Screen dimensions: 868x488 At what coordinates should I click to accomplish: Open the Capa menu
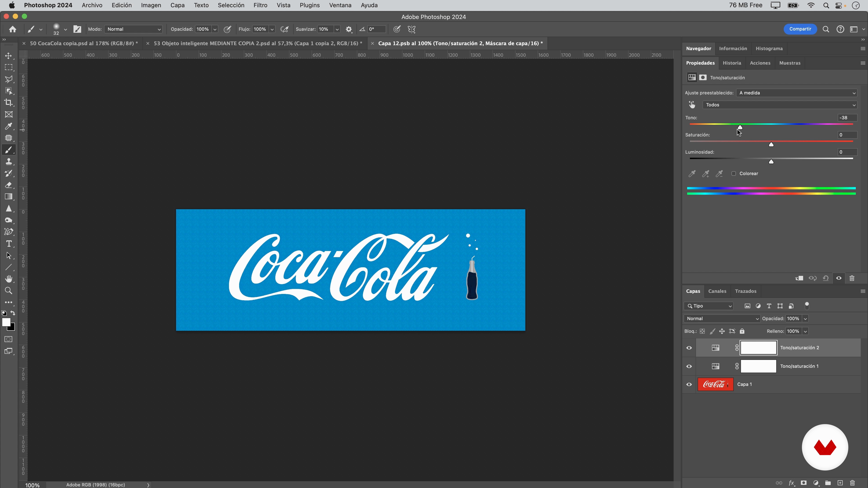tap(177, 5)
